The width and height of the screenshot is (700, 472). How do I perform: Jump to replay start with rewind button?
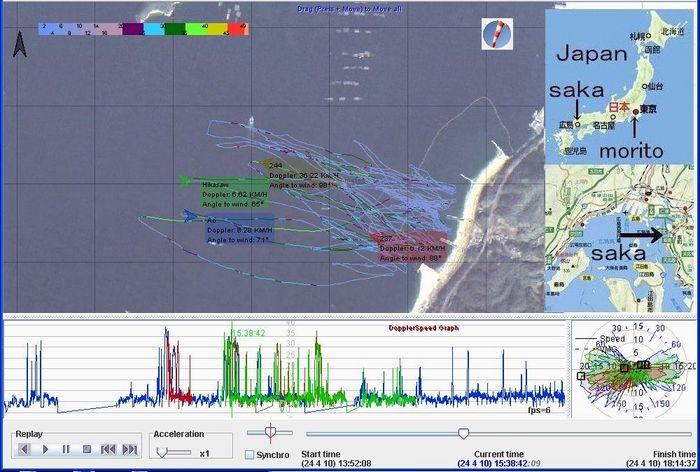[x=108, y=450]
